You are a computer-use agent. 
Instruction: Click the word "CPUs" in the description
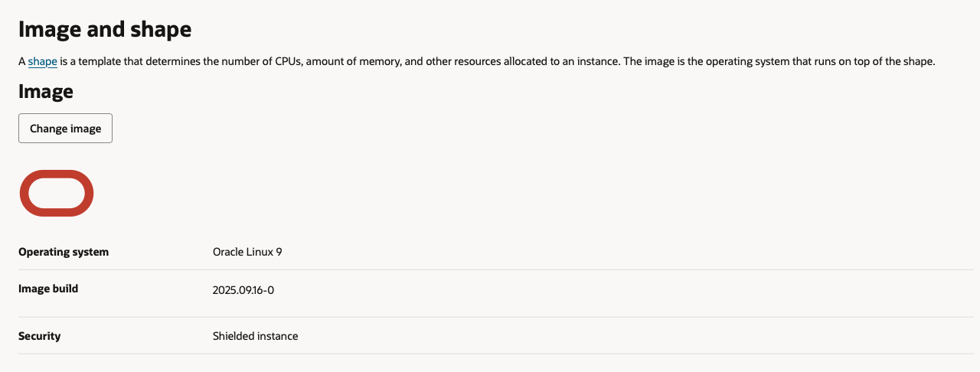[288, 61]
